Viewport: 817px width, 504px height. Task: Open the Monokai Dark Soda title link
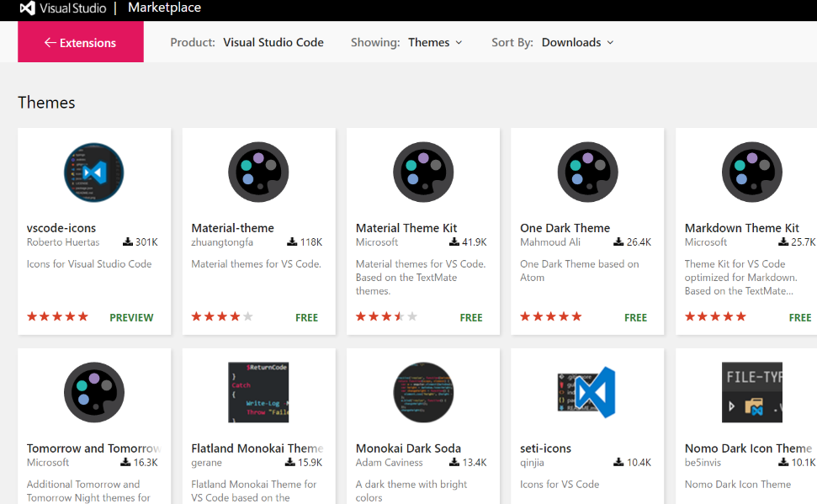pos(409,448)
